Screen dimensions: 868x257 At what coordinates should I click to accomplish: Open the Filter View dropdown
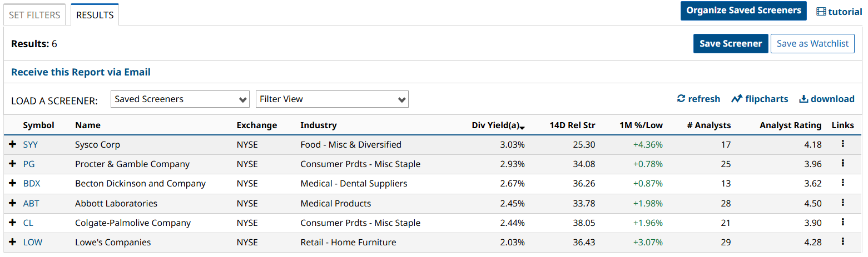[x=332, y=99]
